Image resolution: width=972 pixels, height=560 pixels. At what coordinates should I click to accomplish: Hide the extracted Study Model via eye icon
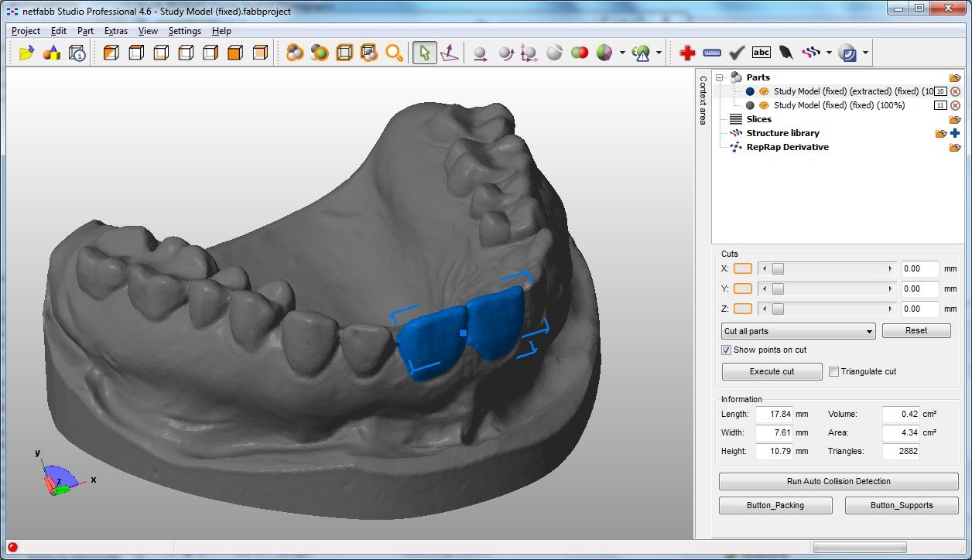pyautogui.click(x=763, y=91)
